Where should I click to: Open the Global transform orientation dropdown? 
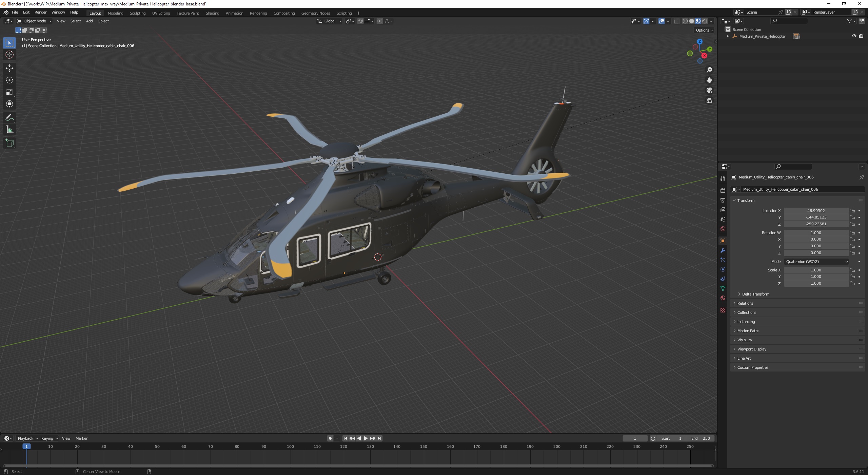click(330, 21)
